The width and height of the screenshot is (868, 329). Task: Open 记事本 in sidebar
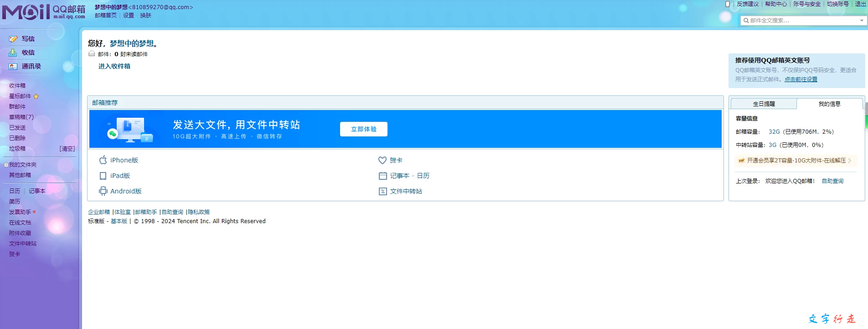[x=37, y=191]
